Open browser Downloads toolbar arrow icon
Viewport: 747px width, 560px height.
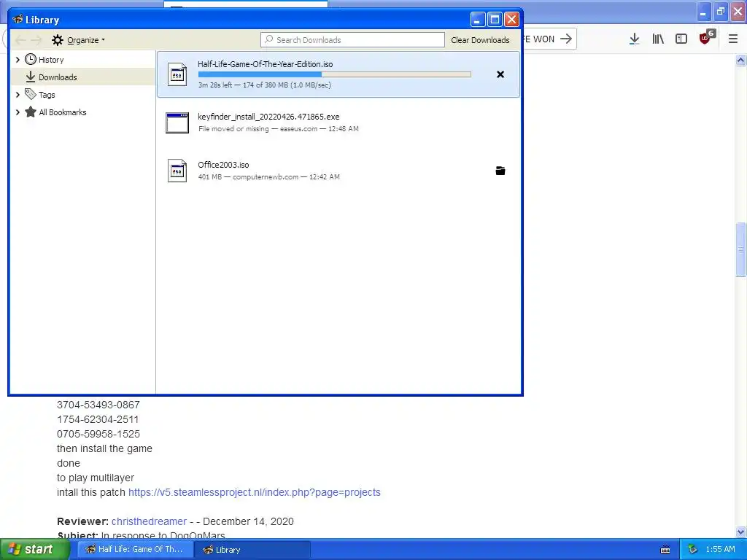tap(634, 39)
